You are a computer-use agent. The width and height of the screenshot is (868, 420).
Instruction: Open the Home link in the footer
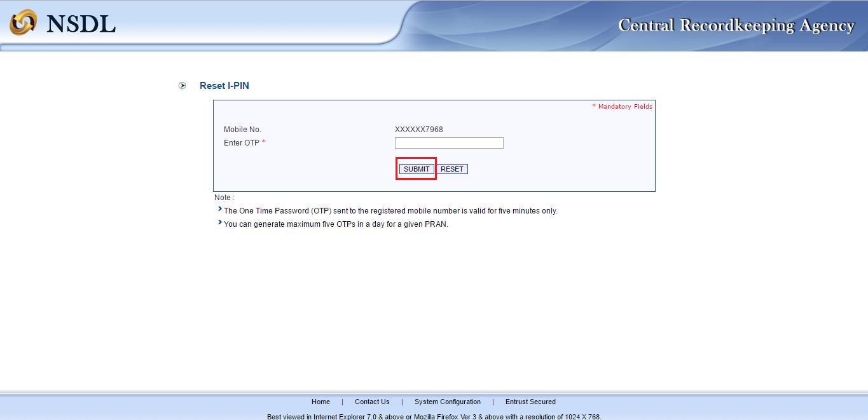[320, 402]
